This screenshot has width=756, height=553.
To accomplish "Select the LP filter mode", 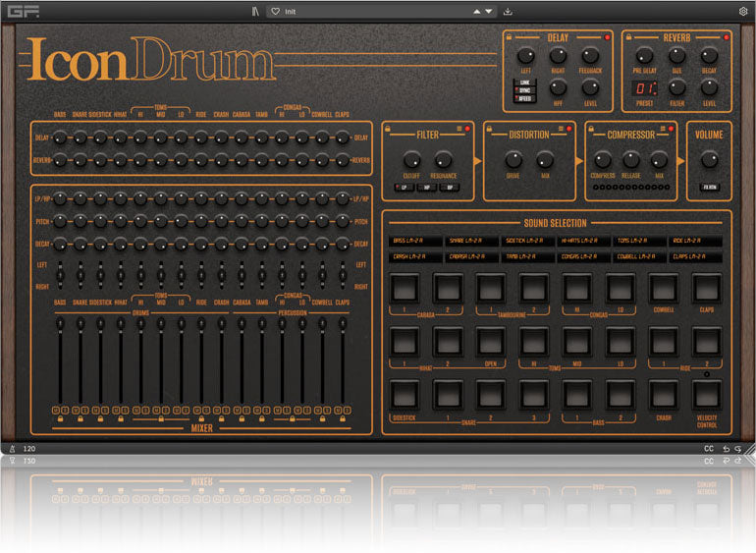I will (x=405, y=188).
